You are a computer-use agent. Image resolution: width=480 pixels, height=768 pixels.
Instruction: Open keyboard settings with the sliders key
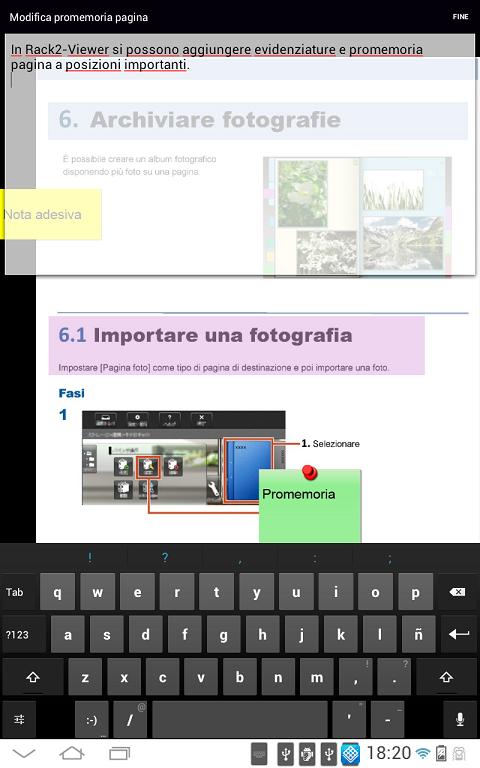[19, 720]
